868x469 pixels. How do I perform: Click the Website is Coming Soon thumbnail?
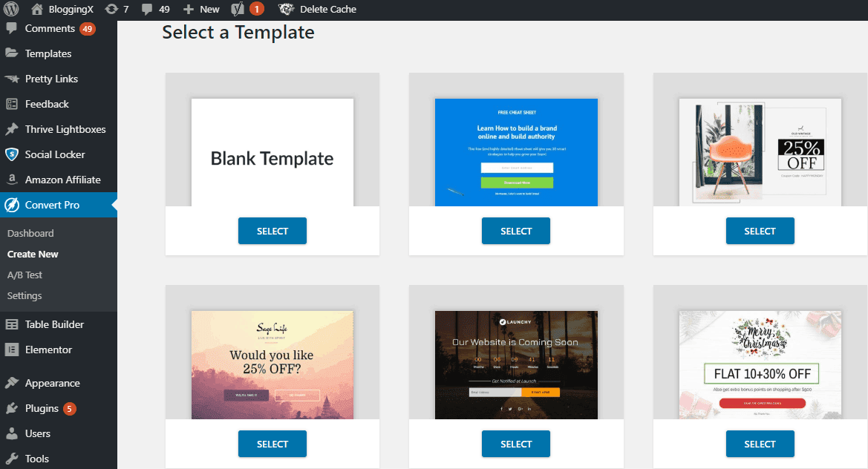pyautogui.click(x=517, y=365)
